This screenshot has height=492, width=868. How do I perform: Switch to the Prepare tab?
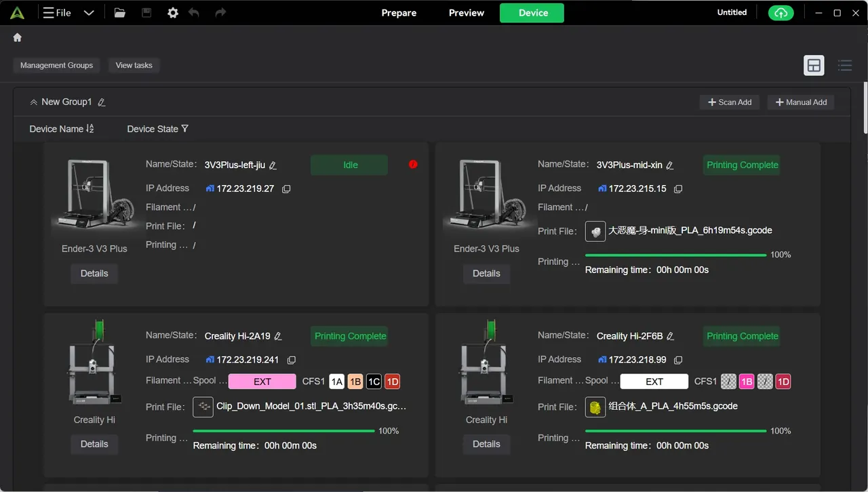pyautogui.click(x=399, y=13)
